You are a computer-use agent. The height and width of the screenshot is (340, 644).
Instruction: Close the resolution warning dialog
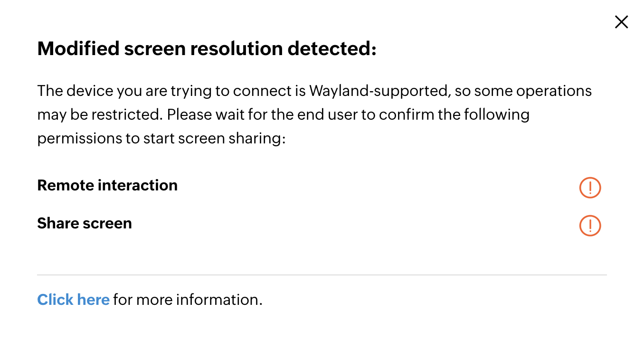click(x=621, y=22)
